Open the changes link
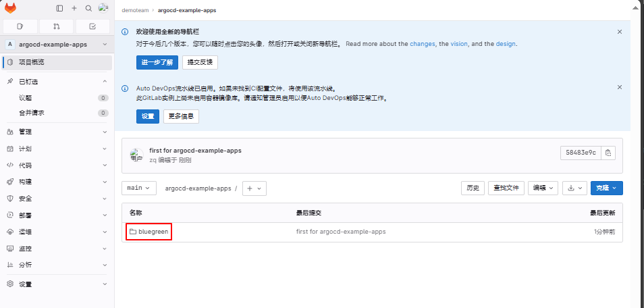644x308 pixels. click(423, 44)
